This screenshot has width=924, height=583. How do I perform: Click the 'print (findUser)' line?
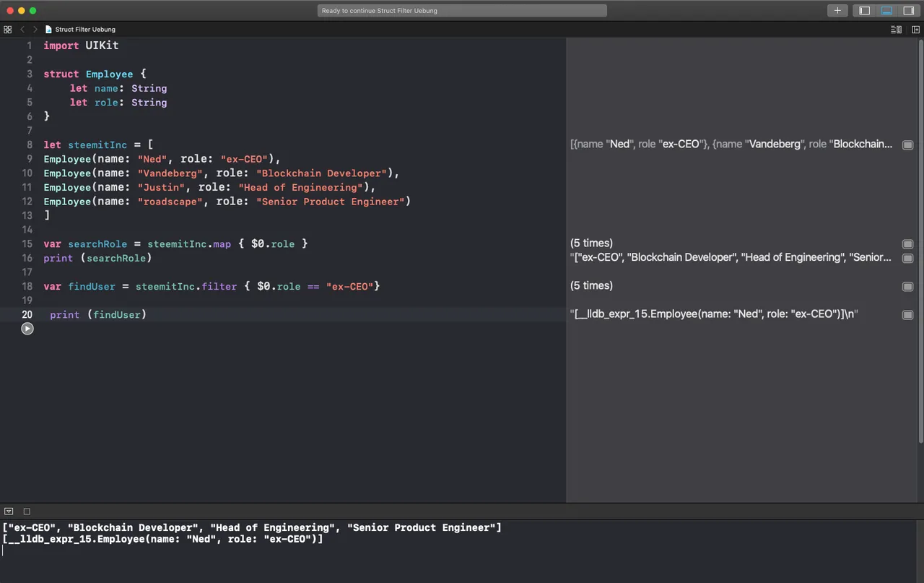98,315
